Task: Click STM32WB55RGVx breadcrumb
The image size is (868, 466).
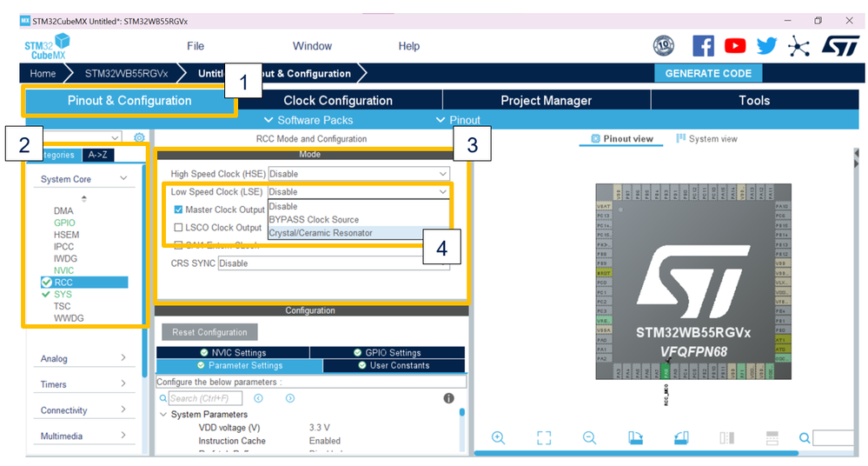Action: click(126, 74)
